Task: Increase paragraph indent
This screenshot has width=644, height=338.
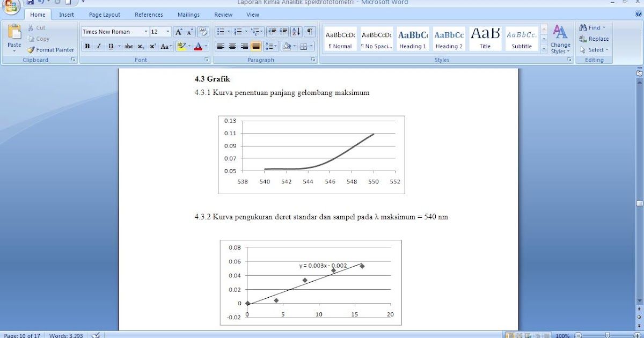Action: [x=283, y=32]
